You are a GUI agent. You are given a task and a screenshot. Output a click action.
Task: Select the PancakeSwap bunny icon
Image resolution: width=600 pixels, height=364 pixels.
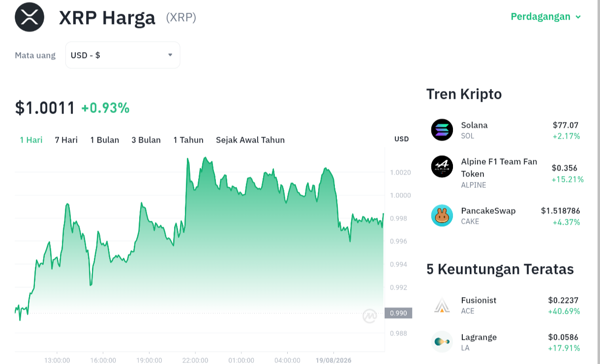442,215
